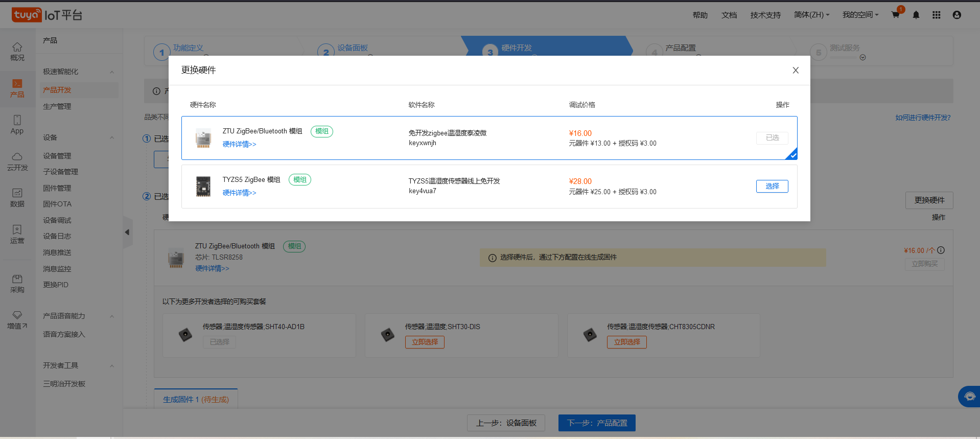Screen dimensions: 980x439
Task: Open 简体(ZH) language dropdown
Action: tap(811, 15)
